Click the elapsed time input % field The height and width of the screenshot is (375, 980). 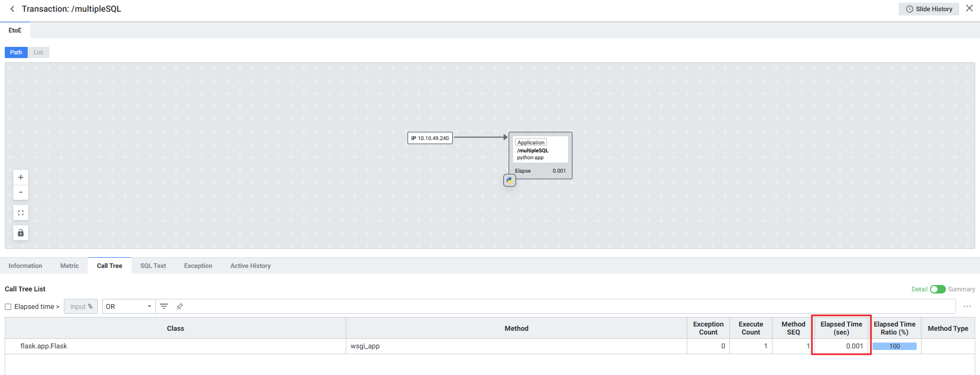click(x=81, y=306)
